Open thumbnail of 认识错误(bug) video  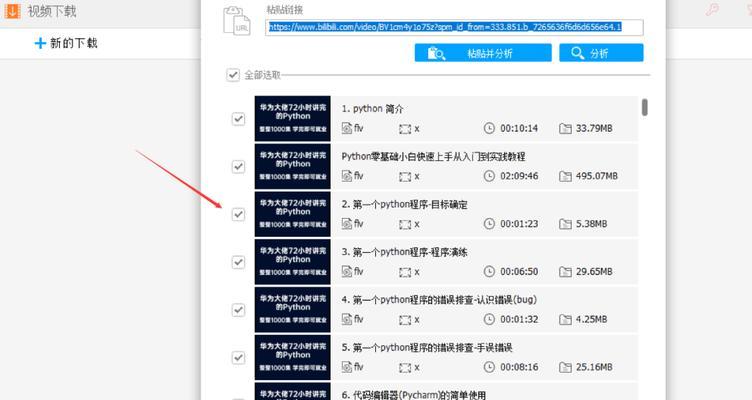(293, 310)
